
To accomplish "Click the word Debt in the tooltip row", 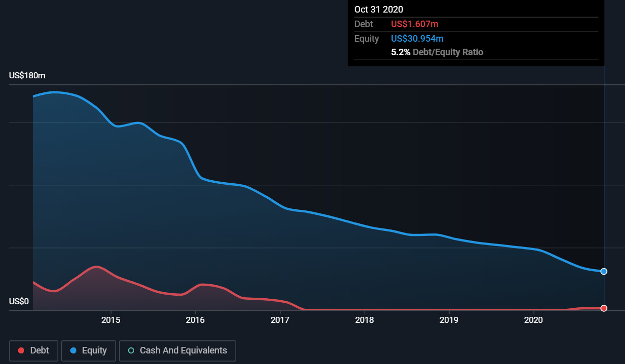I will click(364, 24).
